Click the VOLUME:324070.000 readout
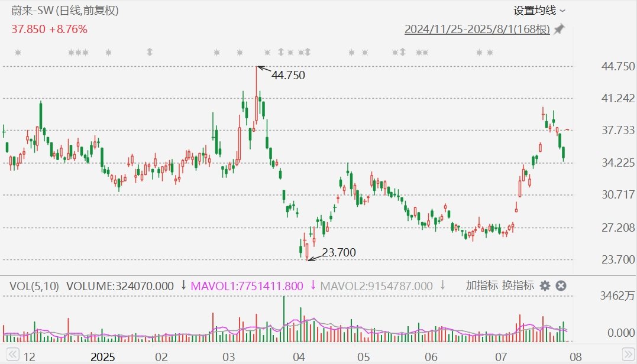 [x=120, y=286]
